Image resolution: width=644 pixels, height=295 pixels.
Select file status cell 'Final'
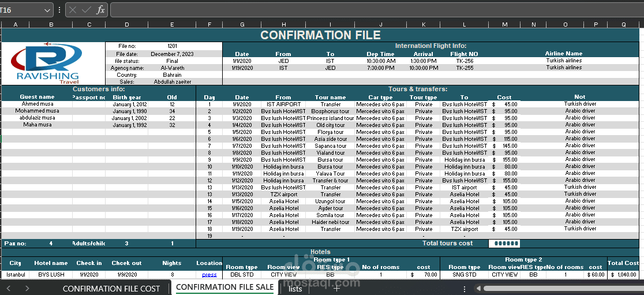172,61
